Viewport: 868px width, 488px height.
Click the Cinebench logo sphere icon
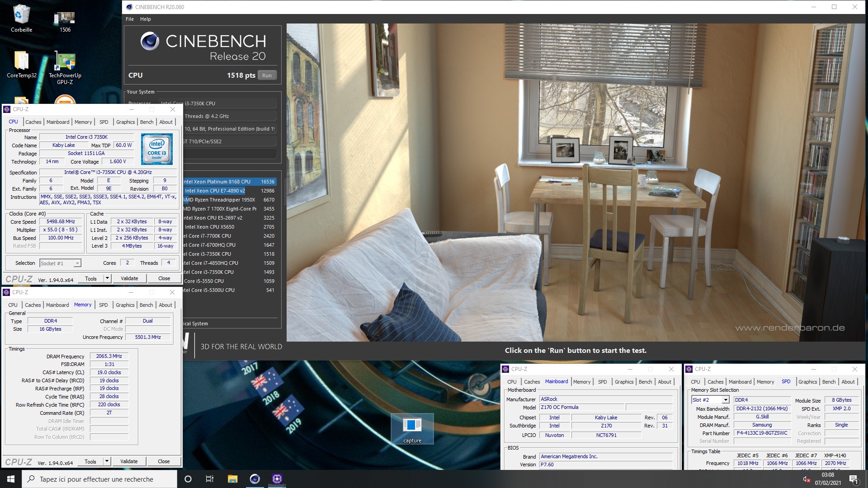click(150, 41)
